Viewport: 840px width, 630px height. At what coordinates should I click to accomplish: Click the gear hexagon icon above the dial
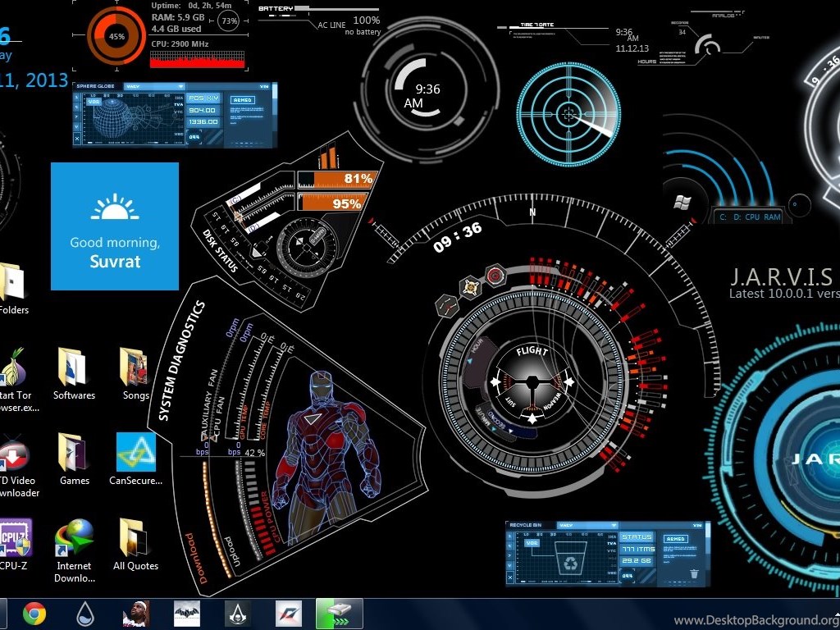point(471,287)
